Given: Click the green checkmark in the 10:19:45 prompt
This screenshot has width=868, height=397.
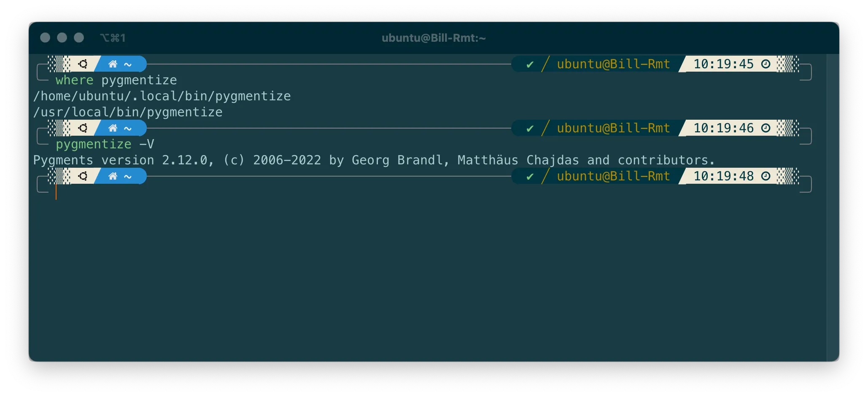Looking at the screenshot, I should click(x=530, y=64).
